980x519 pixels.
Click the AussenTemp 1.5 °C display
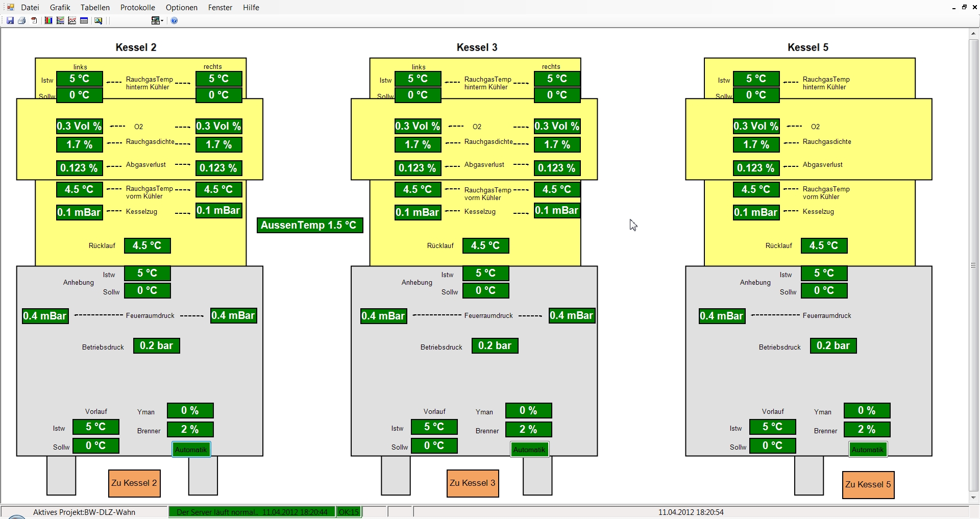[310, 225]
